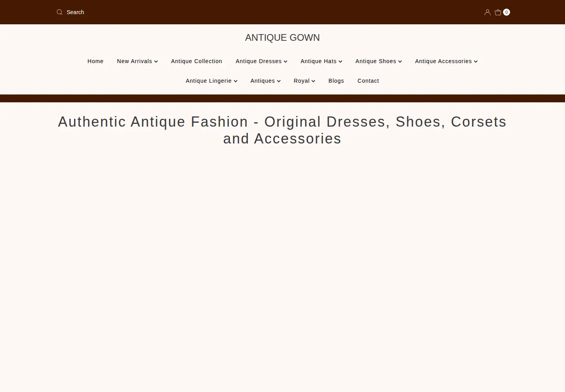Viewport: 565px width, 392px height.
Task: Visit the Blogs link
Action: pyautogui.click(x=336, y=81)
